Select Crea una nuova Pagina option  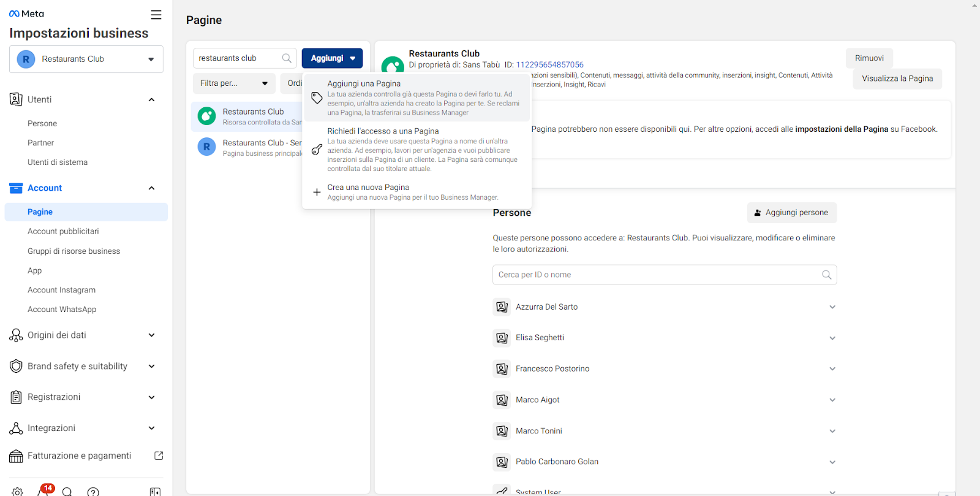pyautogui.click(x=417, y=192)
